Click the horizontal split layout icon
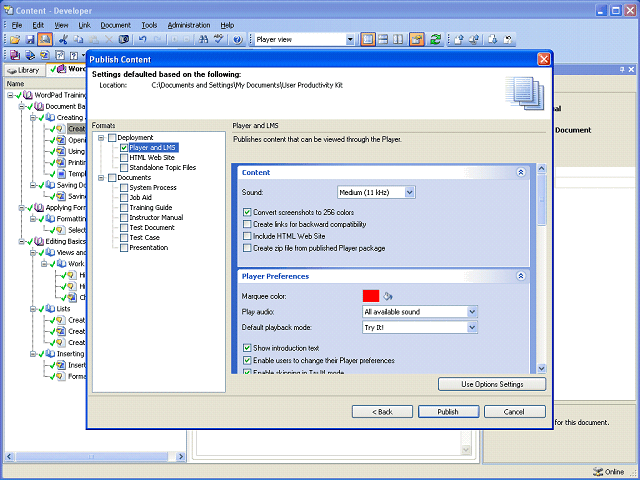The image size is (640, 480). click(383, 40)
